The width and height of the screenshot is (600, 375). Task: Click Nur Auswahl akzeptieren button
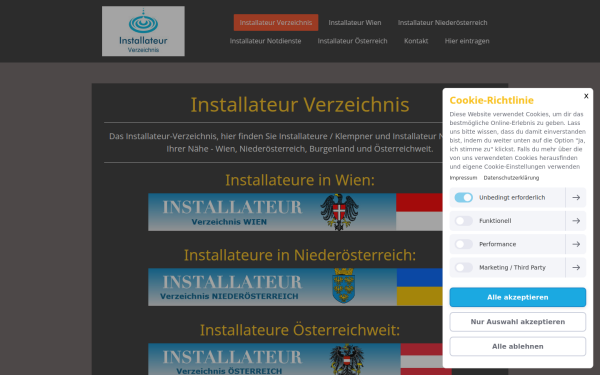(x=518, y=322)
